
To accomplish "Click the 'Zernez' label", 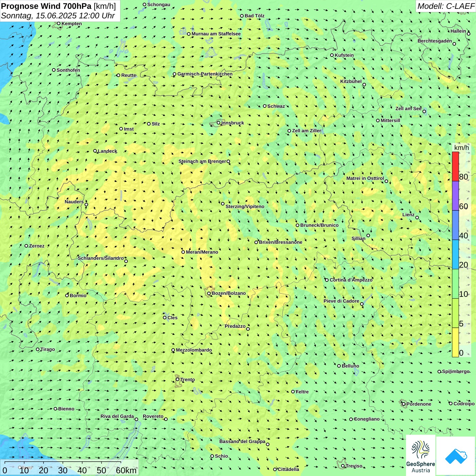I will point(37,246).
